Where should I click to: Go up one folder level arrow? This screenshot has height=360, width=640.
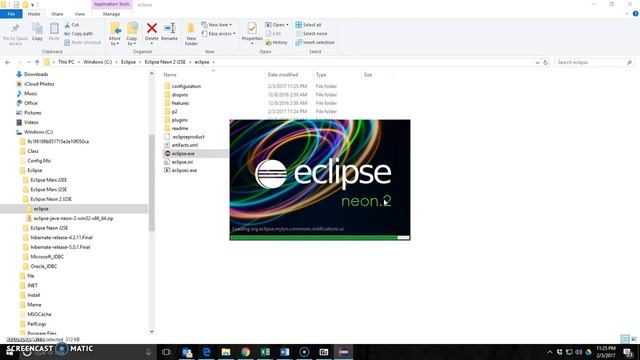37,62
